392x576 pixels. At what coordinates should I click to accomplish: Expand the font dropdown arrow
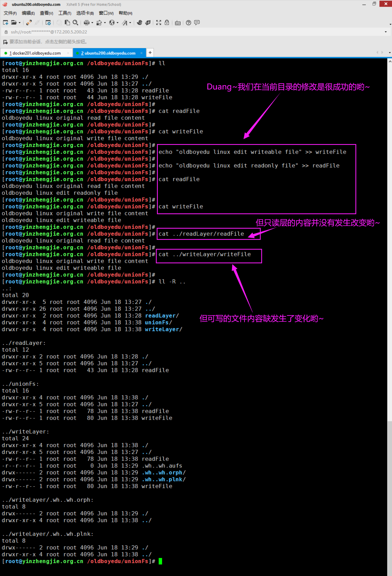point(130,23)
